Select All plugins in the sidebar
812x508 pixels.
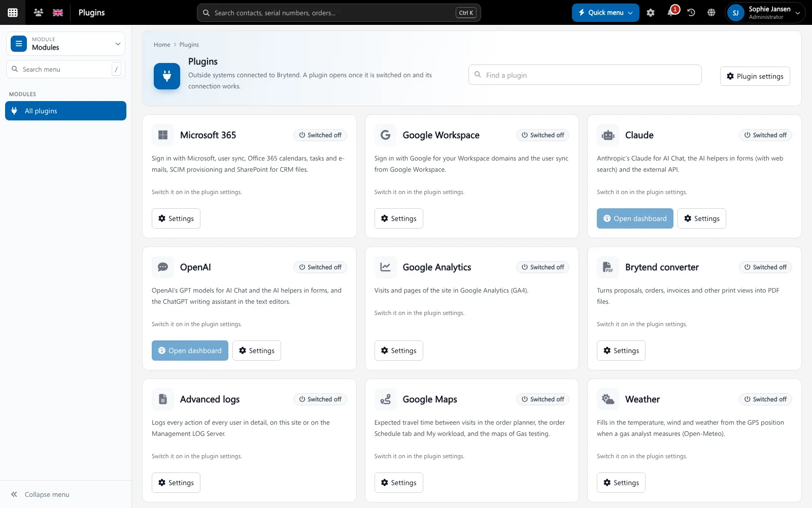click(x=65, y=111)
